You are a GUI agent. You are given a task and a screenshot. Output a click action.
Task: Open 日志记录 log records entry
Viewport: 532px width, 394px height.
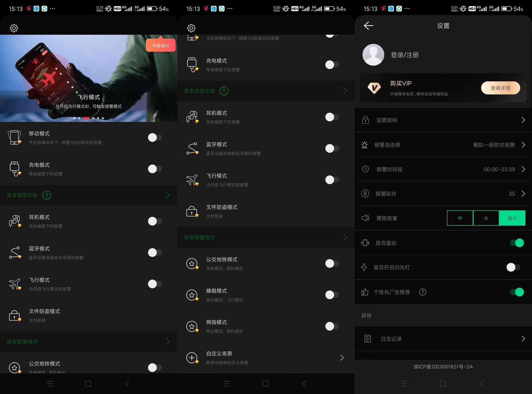443,339
